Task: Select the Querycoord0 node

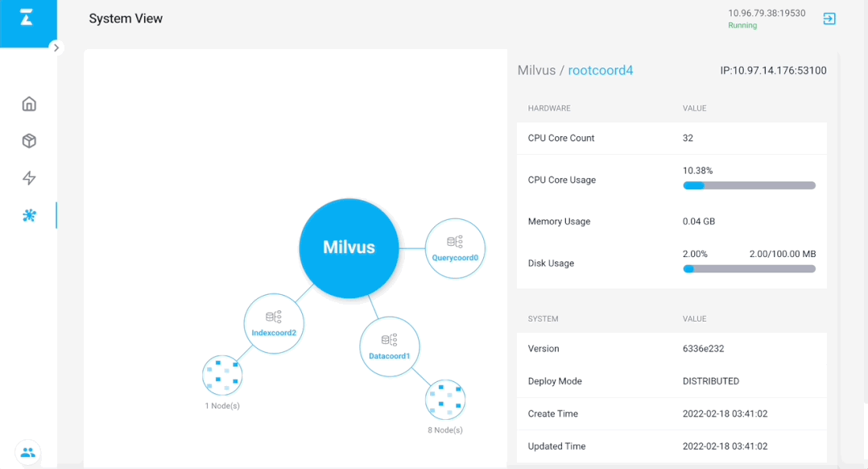Action: (x=455, y=248)
